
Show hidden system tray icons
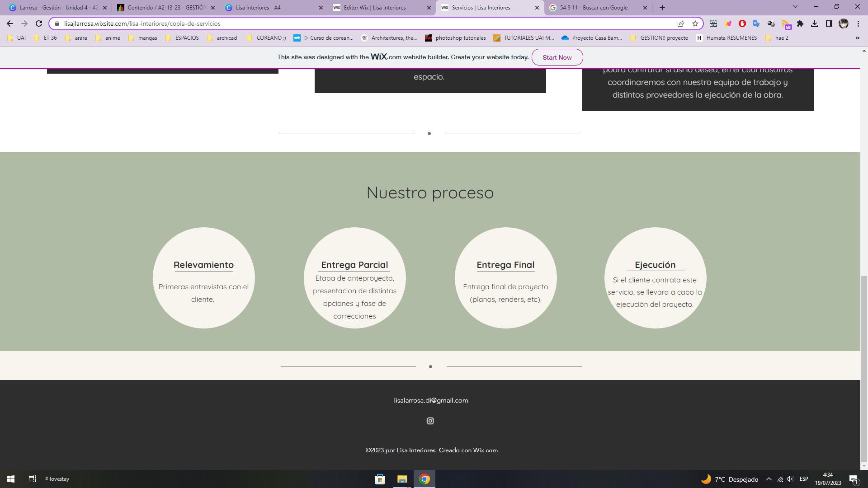pyautogui.click(x=769, y=479)
